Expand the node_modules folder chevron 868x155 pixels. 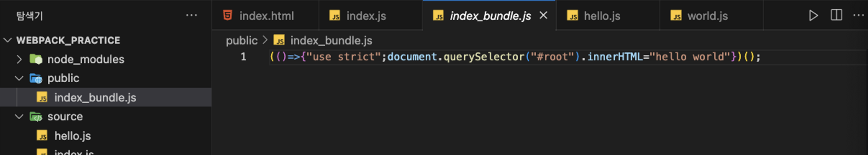coord(19,60)
